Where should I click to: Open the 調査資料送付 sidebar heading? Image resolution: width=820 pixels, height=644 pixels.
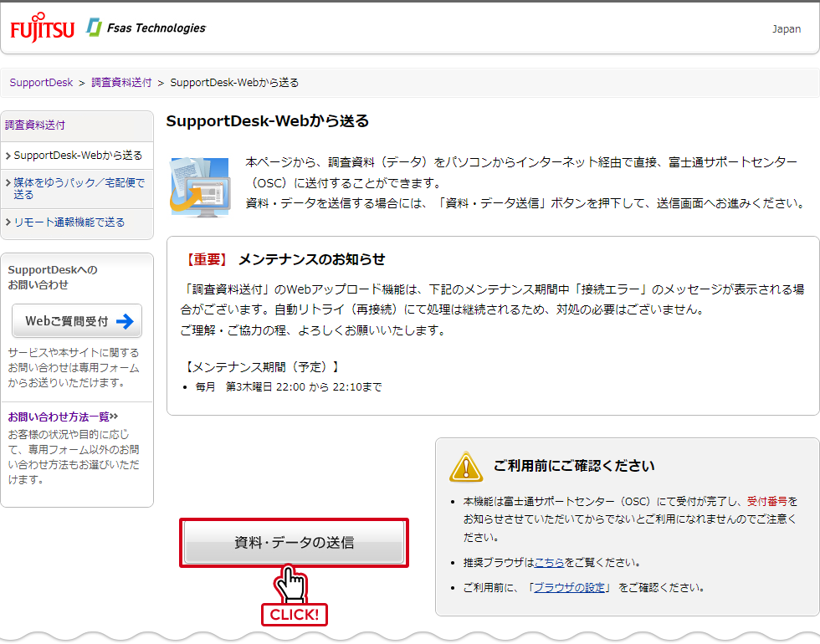coord(35,125)
